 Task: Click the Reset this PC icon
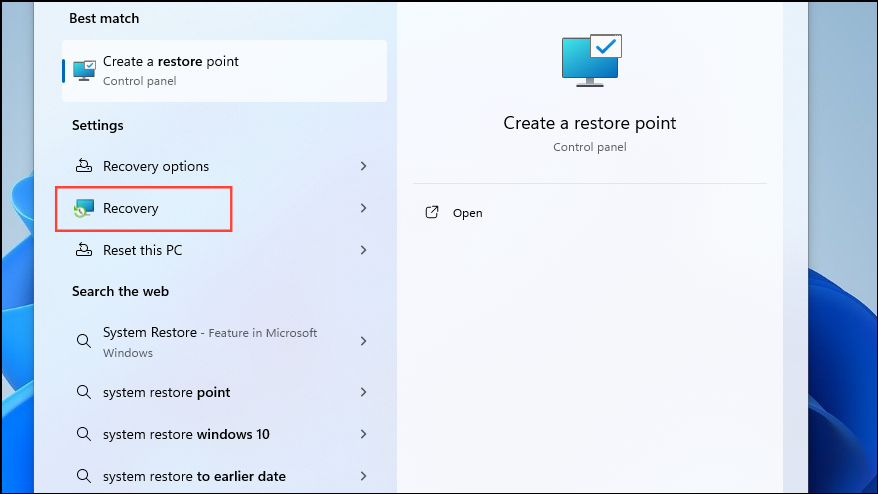pyautogui.click(x=84, y=250)
